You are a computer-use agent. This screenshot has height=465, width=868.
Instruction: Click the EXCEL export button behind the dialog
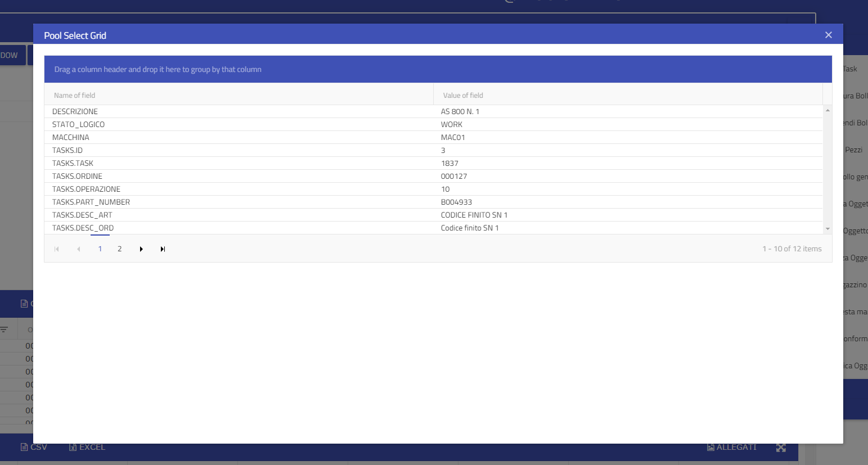[87, 447]
